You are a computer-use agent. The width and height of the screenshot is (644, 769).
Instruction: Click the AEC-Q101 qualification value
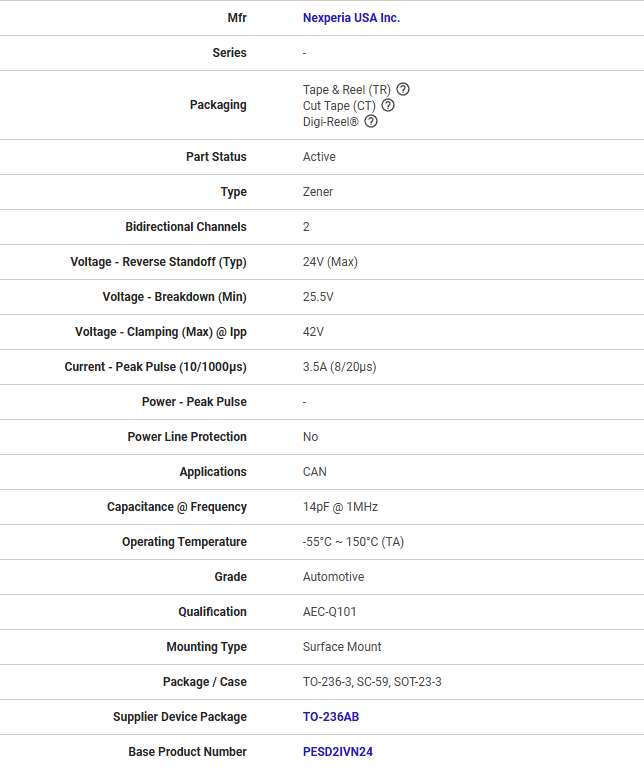click(330, 612)
